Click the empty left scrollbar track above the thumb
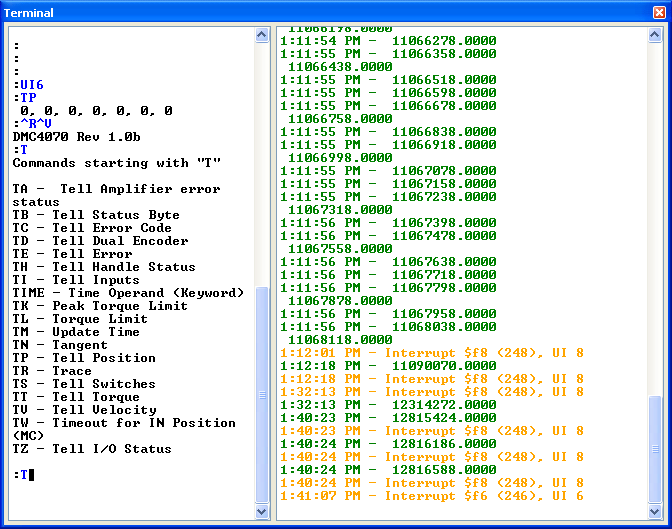672x529 pixels. [262, 160]
